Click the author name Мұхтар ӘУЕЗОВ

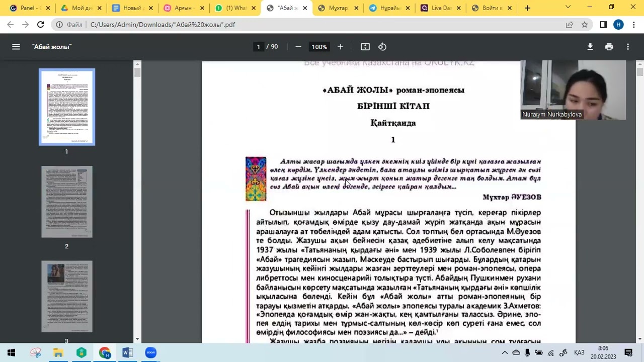point(512,197)
